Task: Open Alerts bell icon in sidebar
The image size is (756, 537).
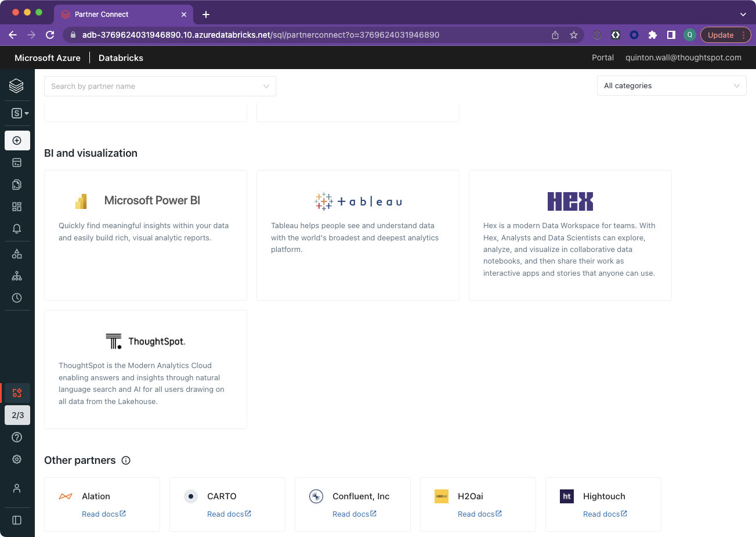Action: (x=17, y=229)
